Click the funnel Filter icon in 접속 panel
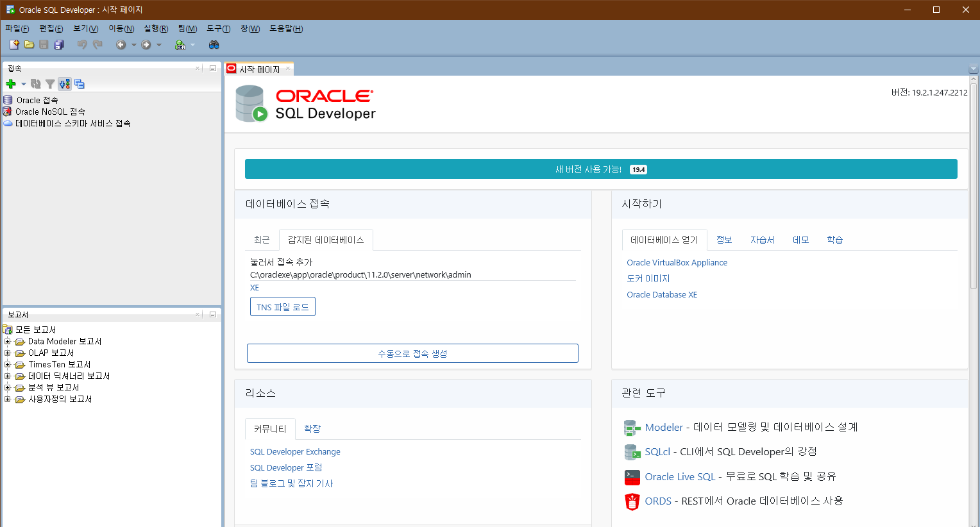Image resolution: width=980 pixels, height=527 pixels. point(50,84)
